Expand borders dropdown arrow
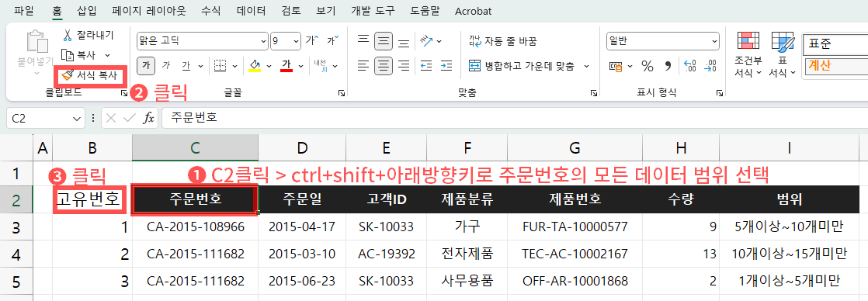868x301 pixels. [234, 66]
